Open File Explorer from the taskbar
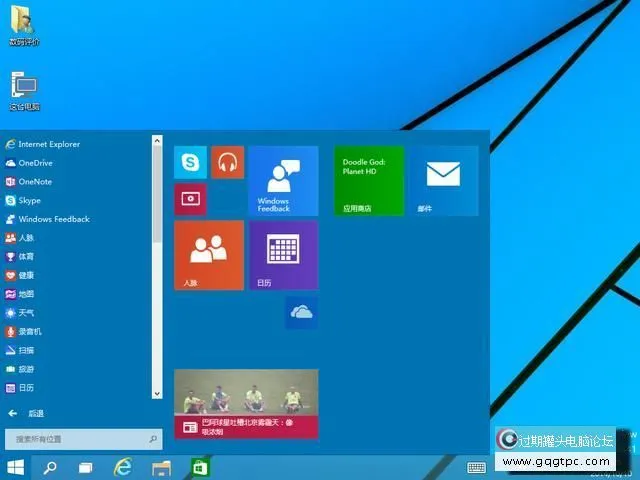Screen dimensions: 640x480 point(161,467)
